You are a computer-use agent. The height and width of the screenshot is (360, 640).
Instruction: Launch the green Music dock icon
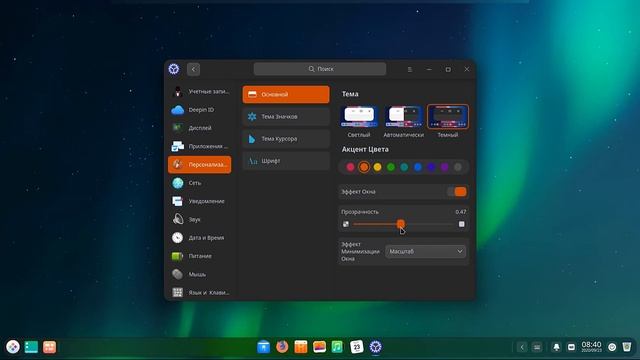point(338,347)
